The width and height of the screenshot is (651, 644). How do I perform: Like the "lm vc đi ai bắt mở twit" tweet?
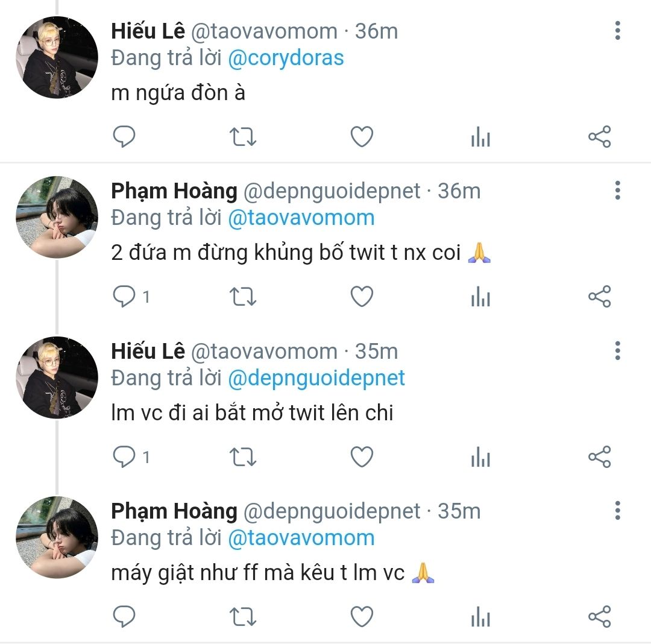pyautogui.click(x=362, y=457)
